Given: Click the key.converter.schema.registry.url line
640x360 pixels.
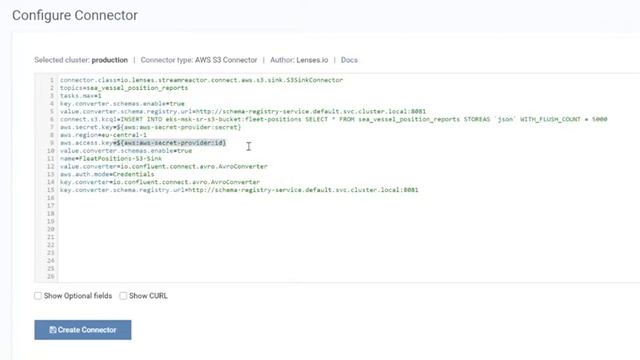Looking at the screenshot, I should tap(239, 190).
